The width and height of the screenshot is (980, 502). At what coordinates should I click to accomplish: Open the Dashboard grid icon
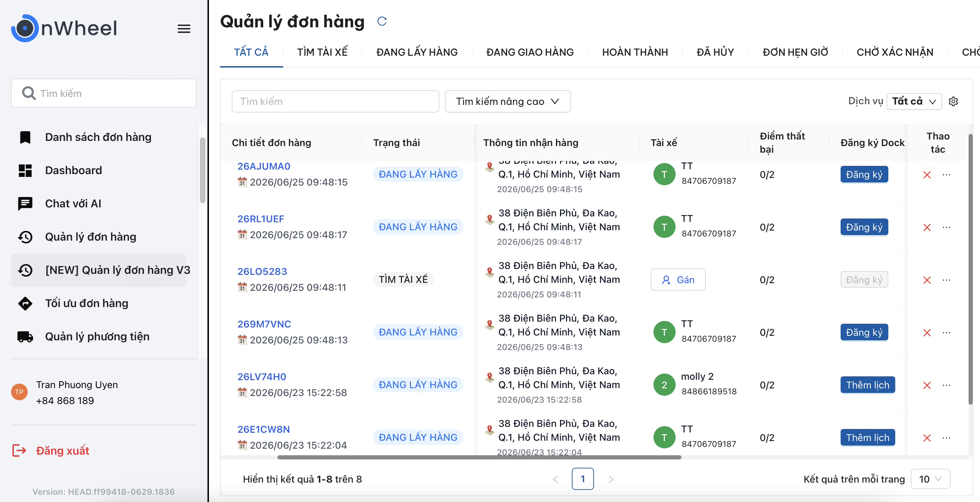pos(25,170)
